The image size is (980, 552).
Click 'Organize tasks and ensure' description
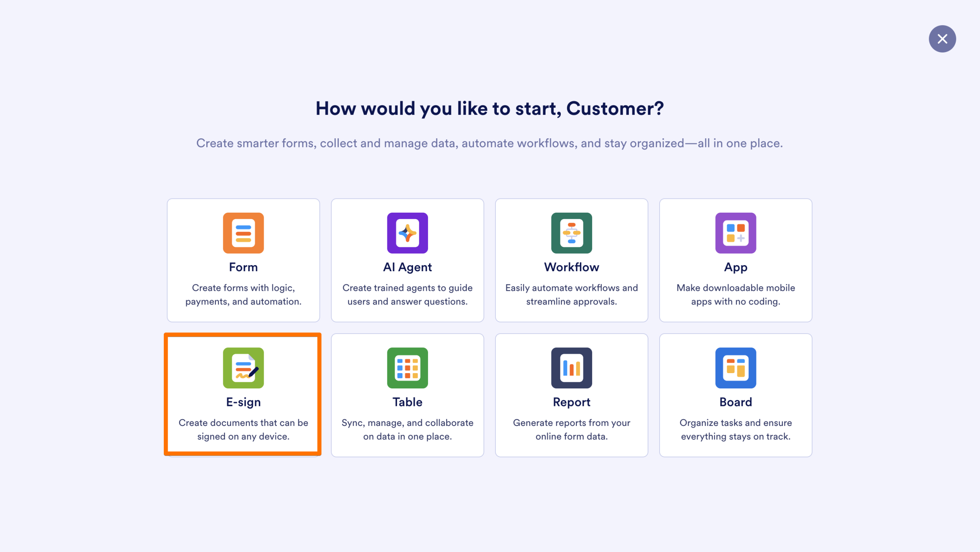pos(735,423)
